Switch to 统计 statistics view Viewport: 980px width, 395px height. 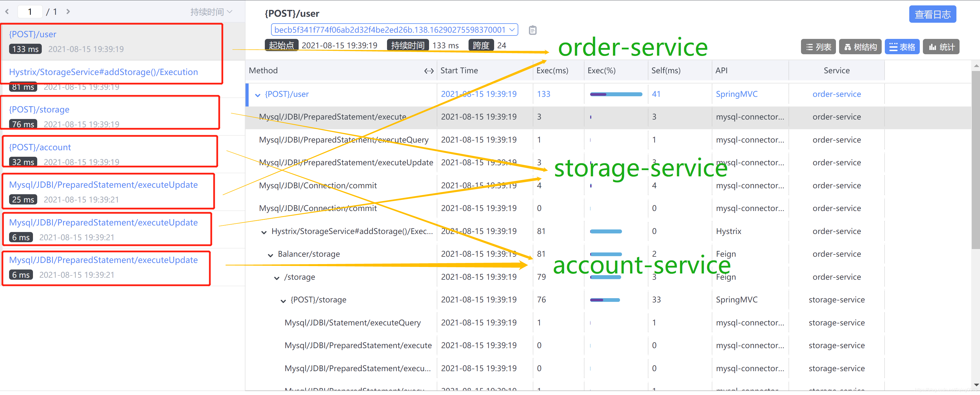click(x=941, y=47)
